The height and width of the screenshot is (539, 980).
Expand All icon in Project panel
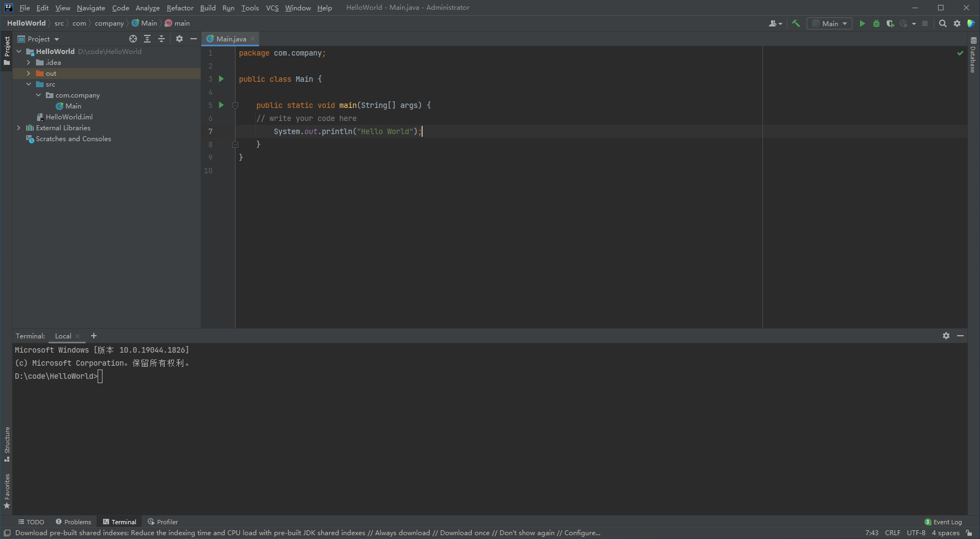pos(147,39)
